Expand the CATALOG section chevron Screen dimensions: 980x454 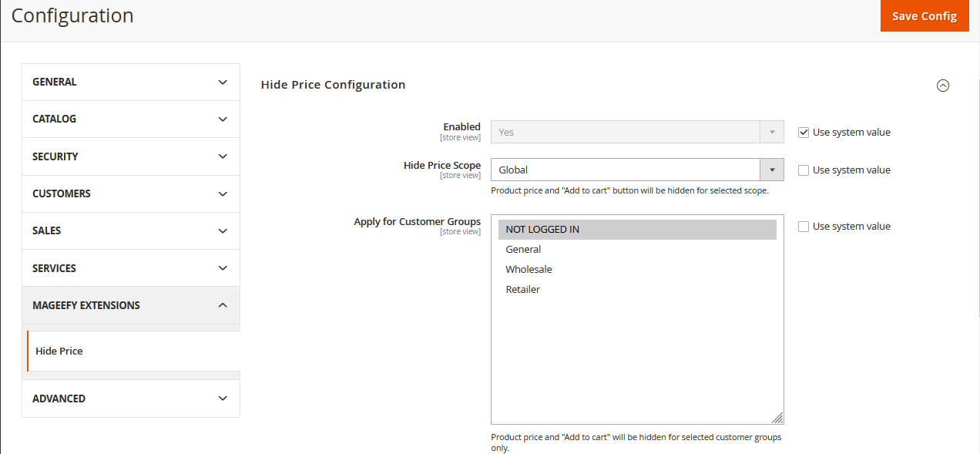(x=223, y=119)
